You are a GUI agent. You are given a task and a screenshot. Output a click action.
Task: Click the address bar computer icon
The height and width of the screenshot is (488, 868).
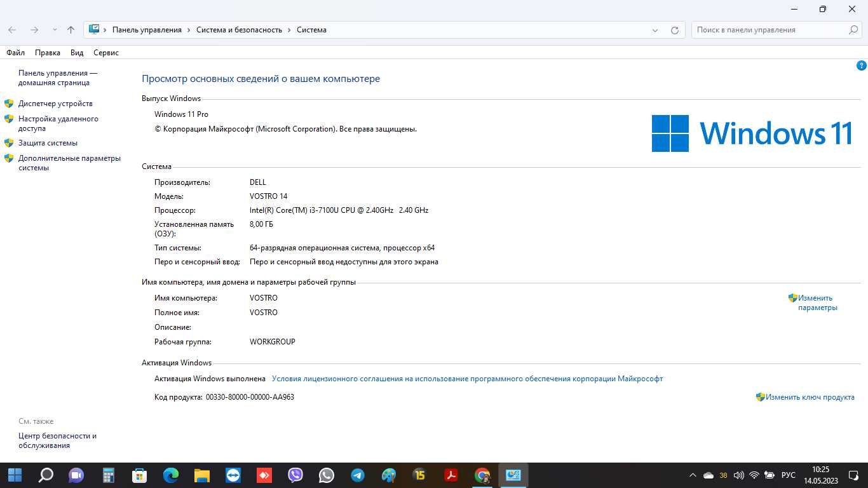(94, 29)
